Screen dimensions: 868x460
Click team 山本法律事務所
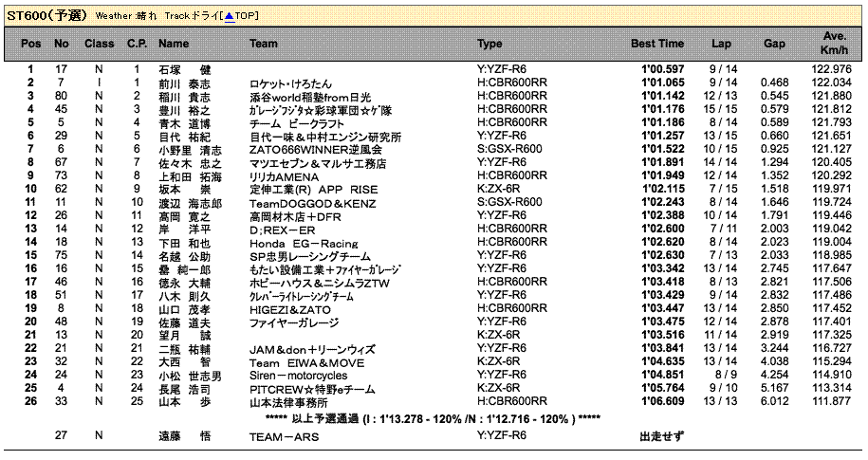[288, 402]
